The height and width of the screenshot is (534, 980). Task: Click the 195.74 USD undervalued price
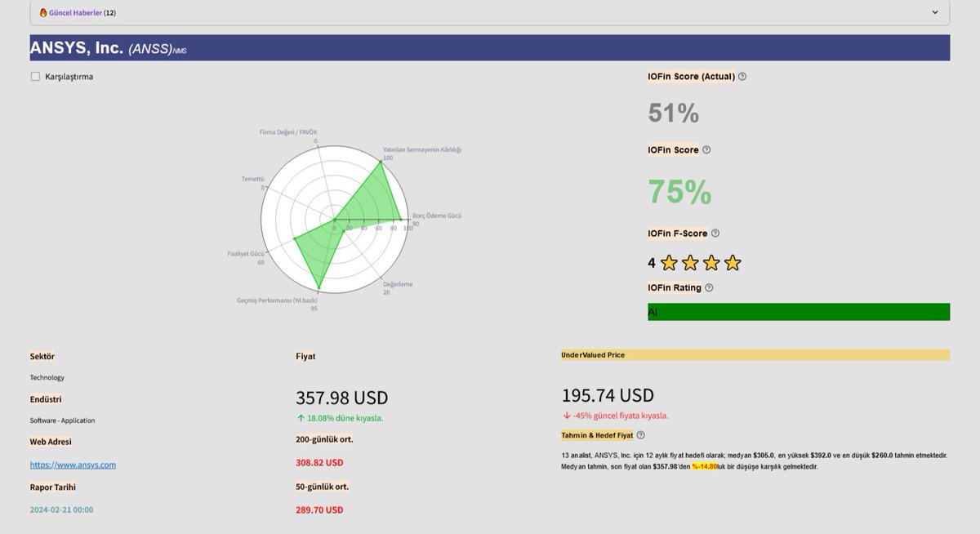608,395
